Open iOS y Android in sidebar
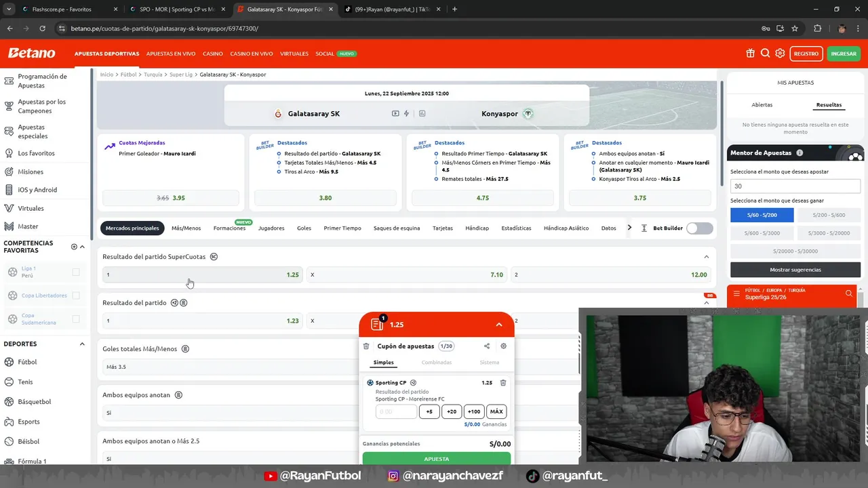This screenshot has width=868, height=488. (37, 190)
